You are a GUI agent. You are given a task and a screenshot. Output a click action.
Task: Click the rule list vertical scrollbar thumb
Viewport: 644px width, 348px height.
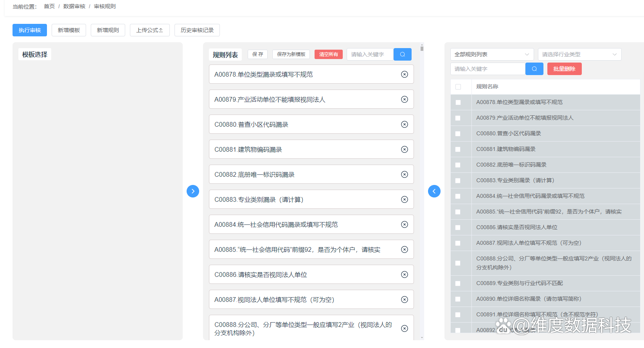tap(422, 48)
